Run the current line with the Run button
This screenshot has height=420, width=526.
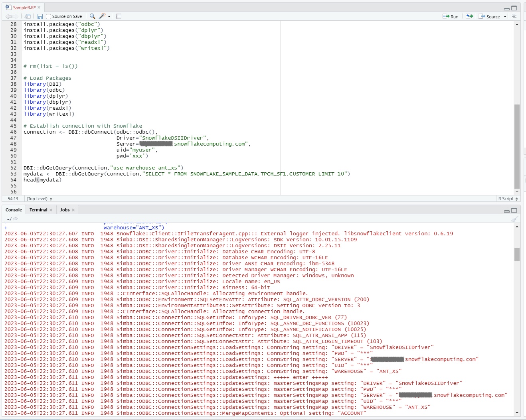[451, 16]
